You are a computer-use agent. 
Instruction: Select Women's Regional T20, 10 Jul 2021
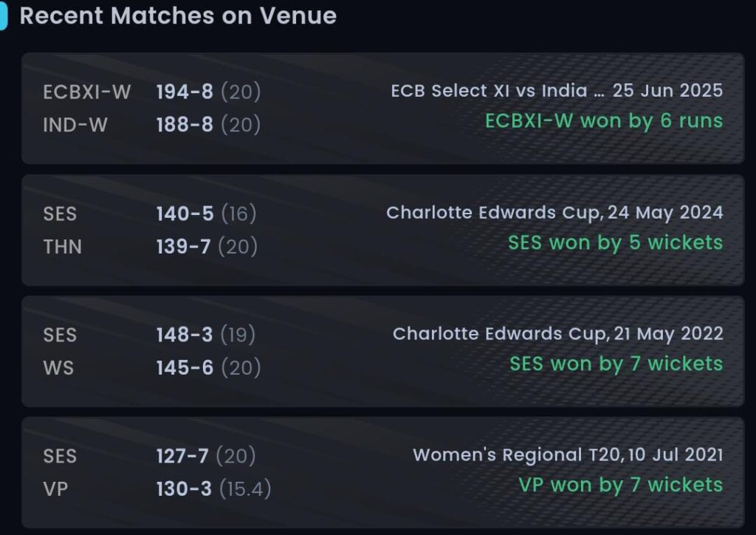pos(568,455)
